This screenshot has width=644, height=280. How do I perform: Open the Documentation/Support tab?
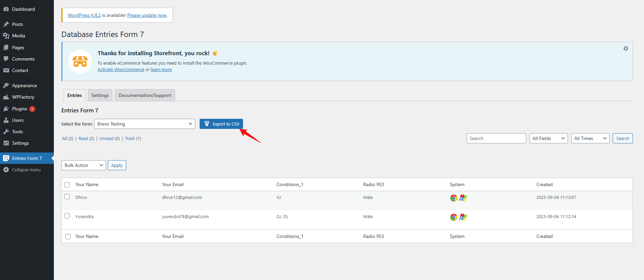[145, 95]
